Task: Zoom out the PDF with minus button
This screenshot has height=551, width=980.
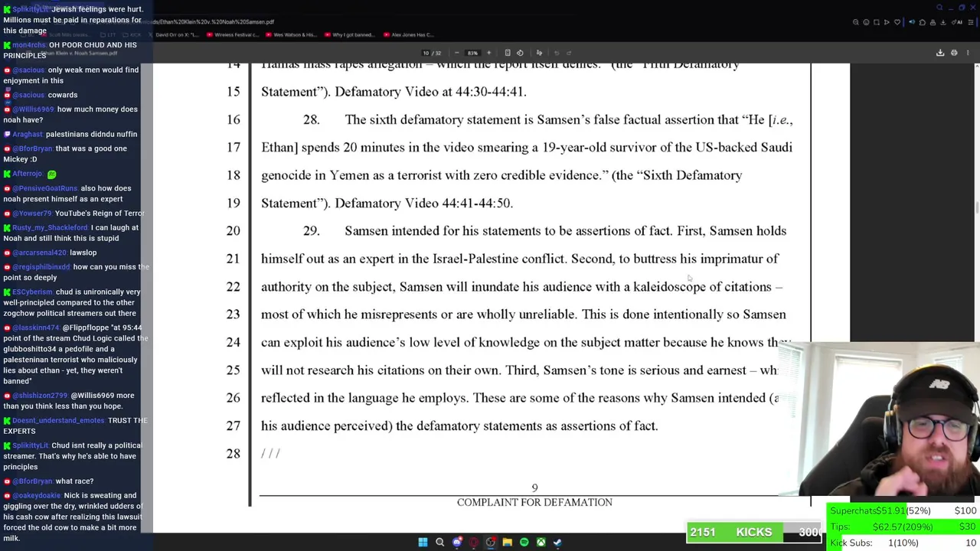Action: [x=457, y=53]
